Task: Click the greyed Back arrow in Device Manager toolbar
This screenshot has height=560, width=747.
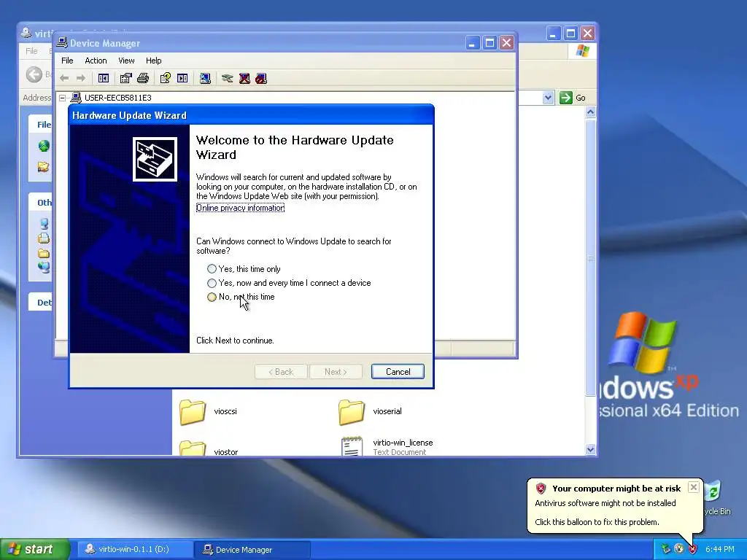Action: click(64, 78)
